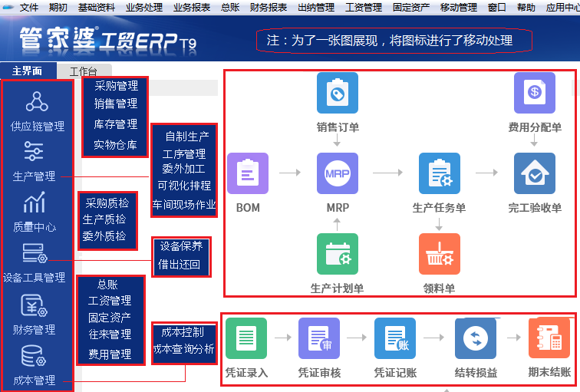580x392 pixels.
Task: Click the 凭证录入 icon
Action: tap(246, 338)
